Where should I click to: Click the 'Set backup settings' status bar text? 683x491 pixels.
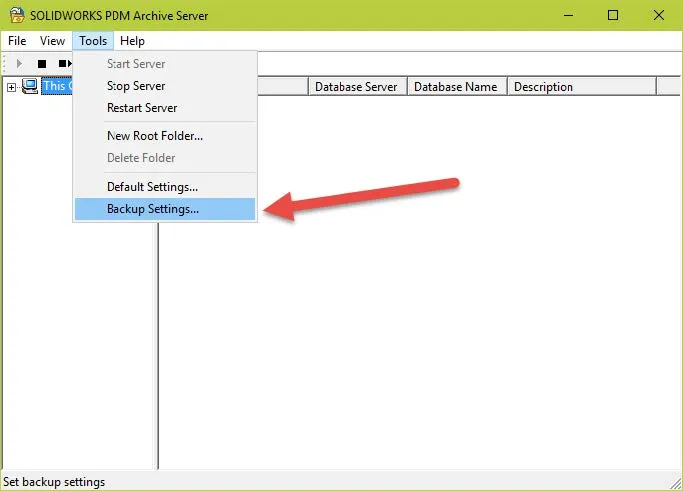coord(54,482)
